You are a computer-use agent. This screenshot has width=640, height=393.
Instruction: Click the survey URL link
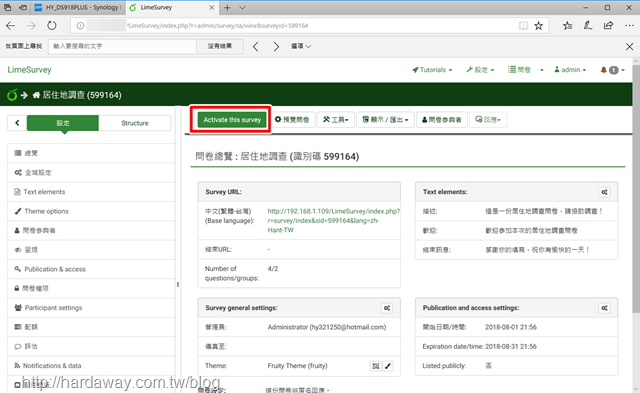(x=333, y=221)
